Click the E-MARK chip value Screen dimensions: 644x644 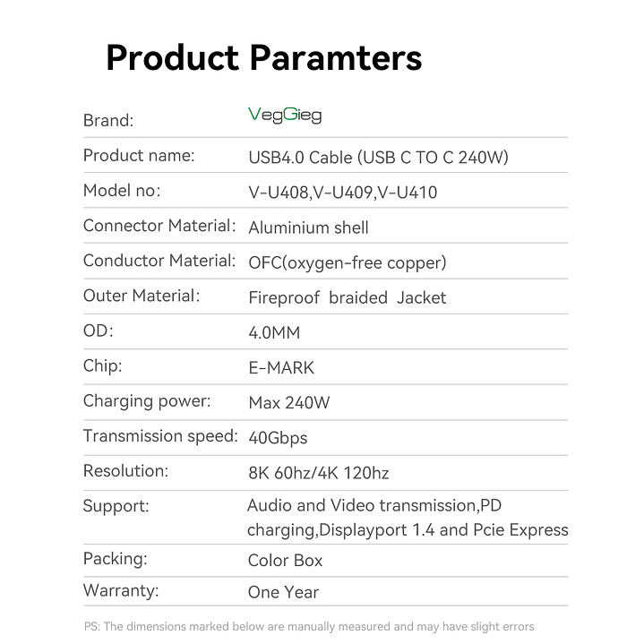pyautogui.click(x=281, y=368)
